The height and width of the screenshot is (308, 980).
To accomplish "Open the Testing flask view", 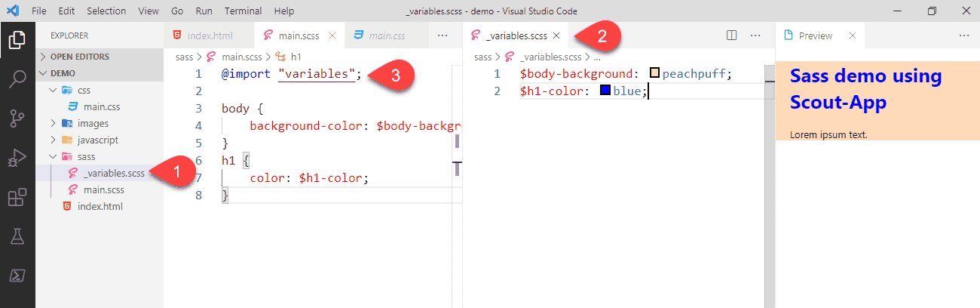I will tap(17, 236).
